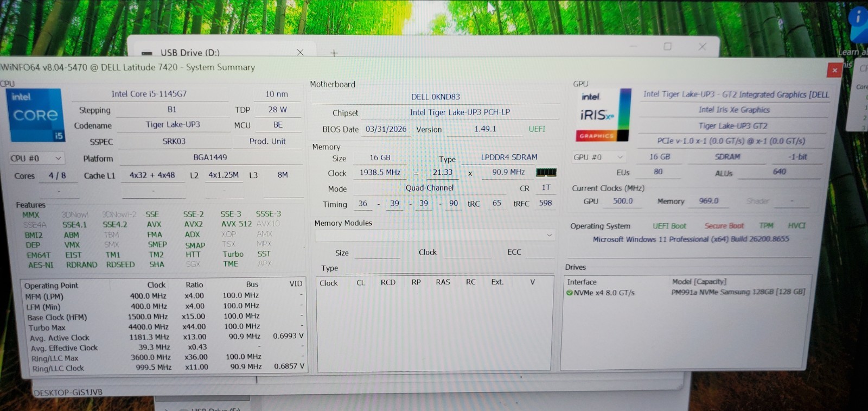Image resolution: width=868 pixels, height=411 pixels.
Task: Maximize the File Explorer window behind
Action: pos(667,47)
